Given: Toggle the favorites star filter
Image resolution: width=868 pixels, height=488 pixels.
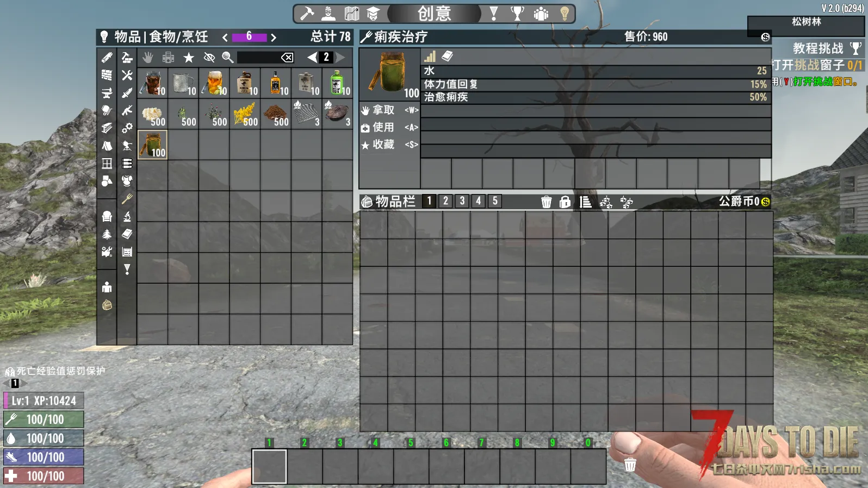Looking at the screenshot, I should tap(189, 57).
